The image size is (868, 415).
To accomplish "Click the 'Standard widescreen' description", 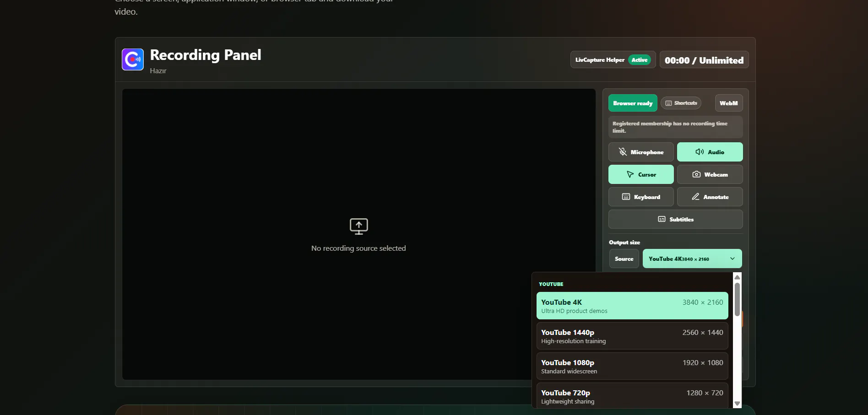I will 569,372.
